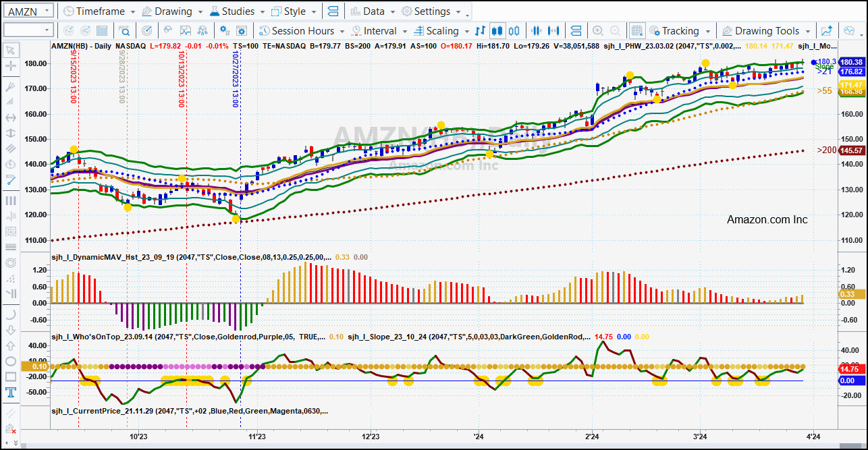The image size is (868, 450).
Task: Select the arc drawing tool
Action: pos(10,314)
